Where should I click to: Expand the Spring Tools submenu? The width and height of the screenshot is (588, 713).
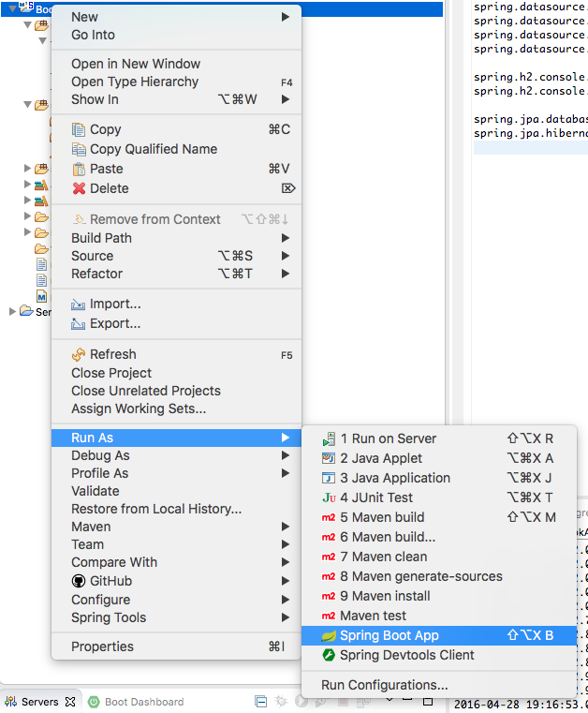[x=176, y=617]
